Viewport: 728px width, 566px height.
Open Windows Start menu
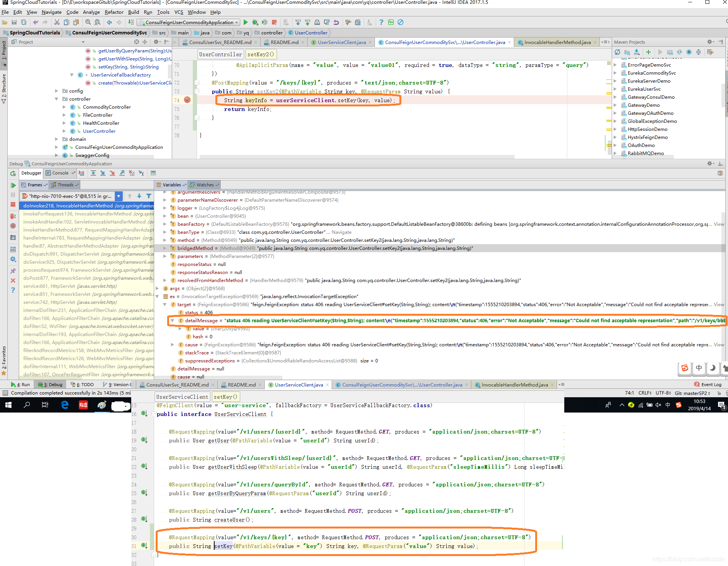pos(8,405)
